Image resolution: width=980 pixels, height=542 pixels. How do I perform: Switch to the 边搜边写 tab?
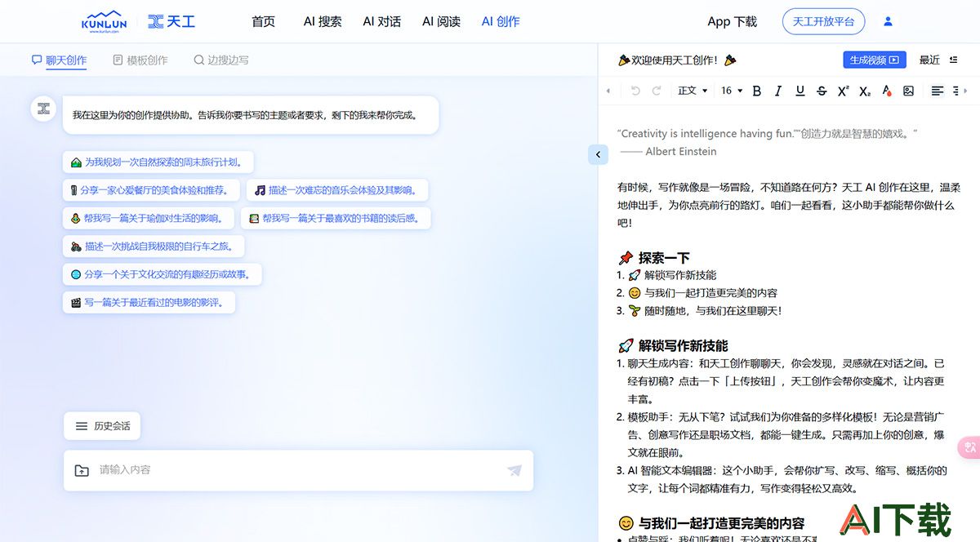tap(221, 60)
